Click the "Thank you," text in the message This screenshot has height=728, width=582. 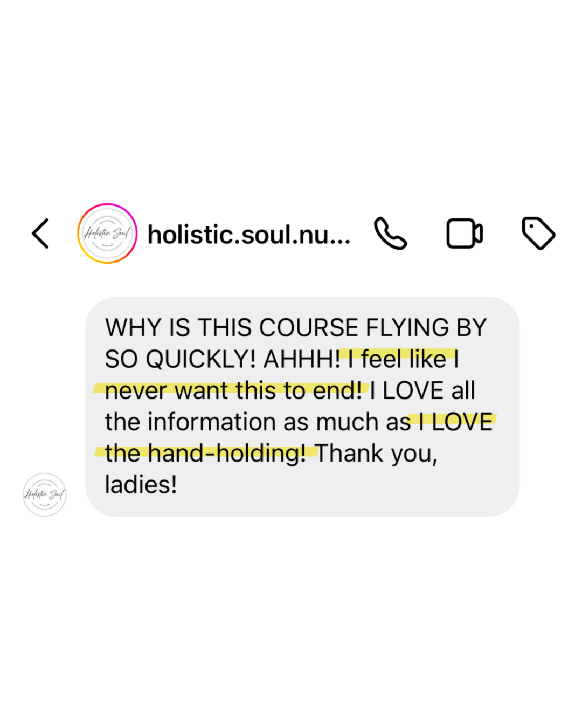377,454
